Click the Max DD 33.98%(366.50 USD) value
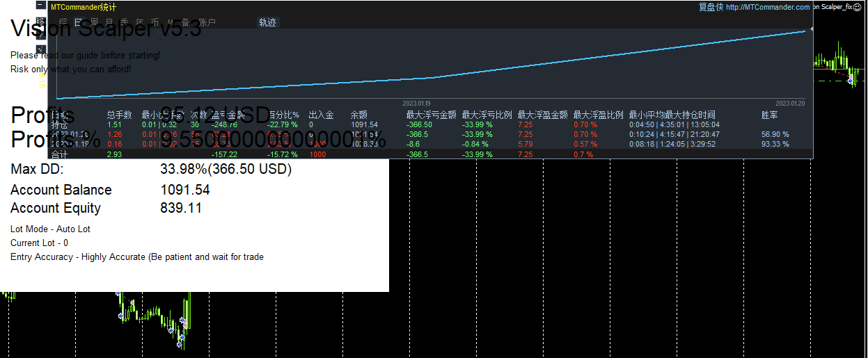Viewport: 868px width, 358px height. (x=226, y=169)
